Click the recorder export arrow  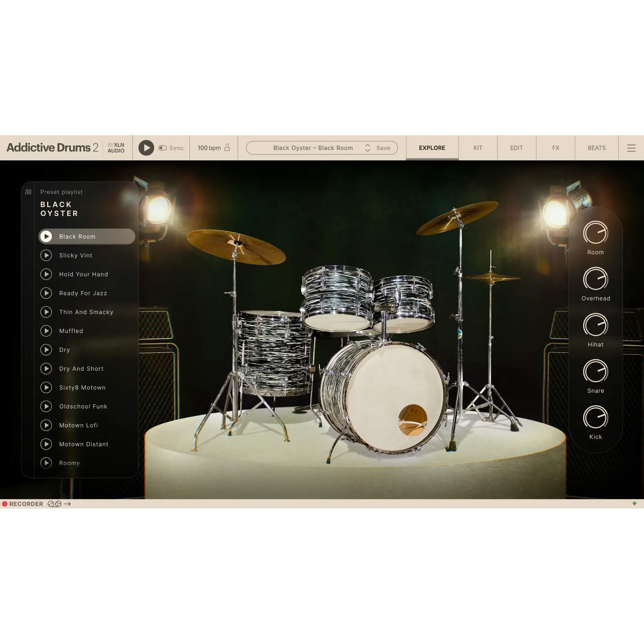(x=67, y=504)
